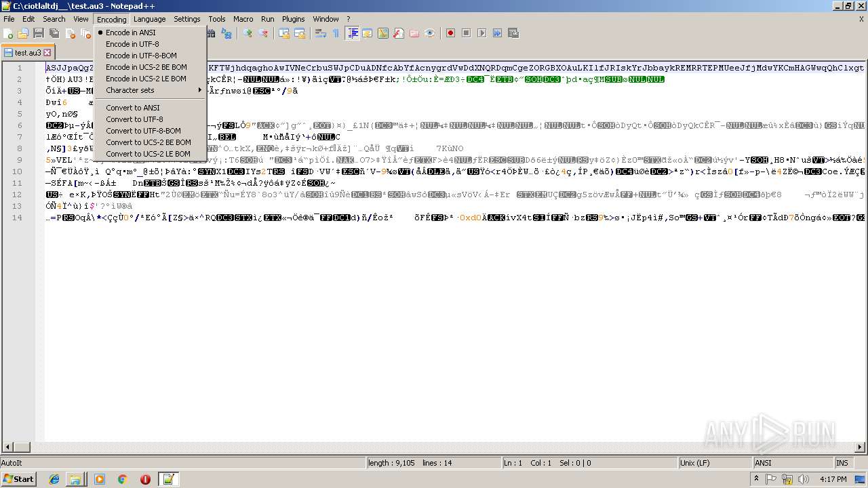The width and height of the screenshot is (868, 488).
Task: Click the Zoom Out toolbar icon
Action: click(263, 33)
